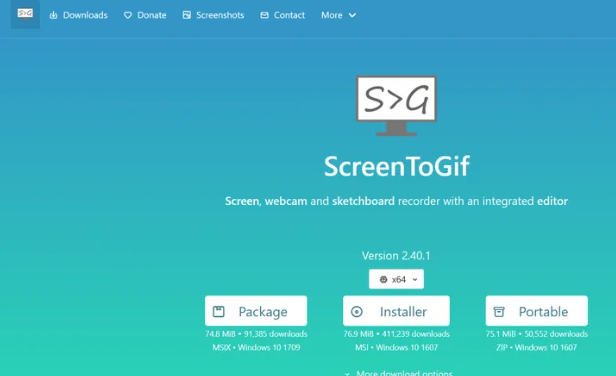This screenshot has width=616, height=376.
Task: Expand More download options
Action: [x=398, y=372]
